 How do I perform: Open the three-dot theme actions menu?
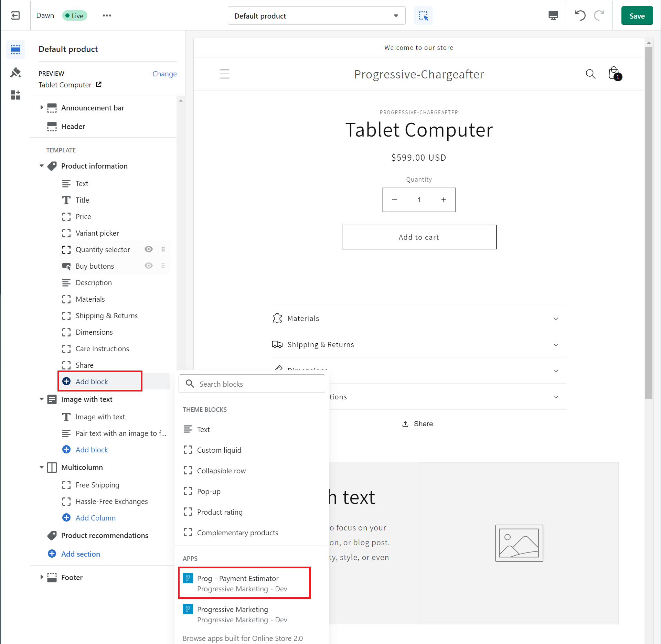tap(107, 15)
